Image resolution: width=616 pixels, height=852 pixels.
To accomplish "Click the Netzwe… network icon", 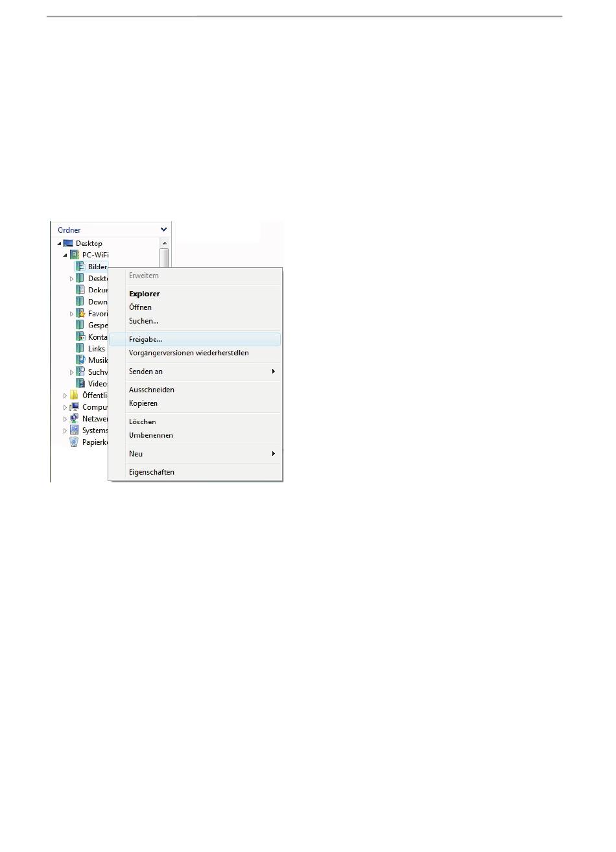I will click(x=75, y=418).
